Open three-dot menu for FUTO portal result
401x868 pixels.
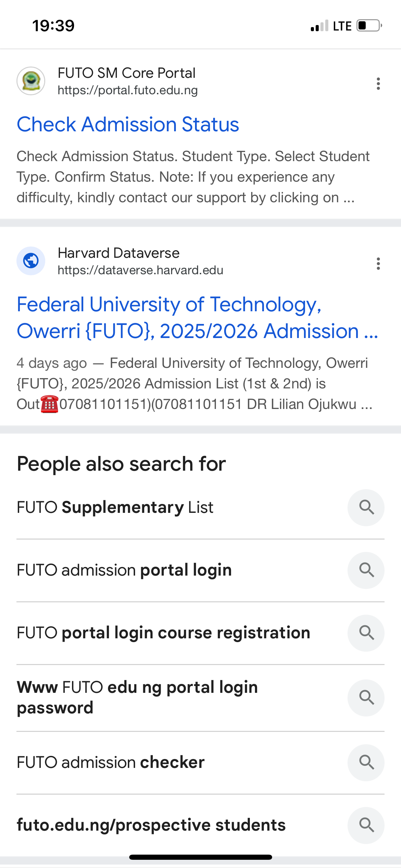pyautogui.click(x=378, y=84)
